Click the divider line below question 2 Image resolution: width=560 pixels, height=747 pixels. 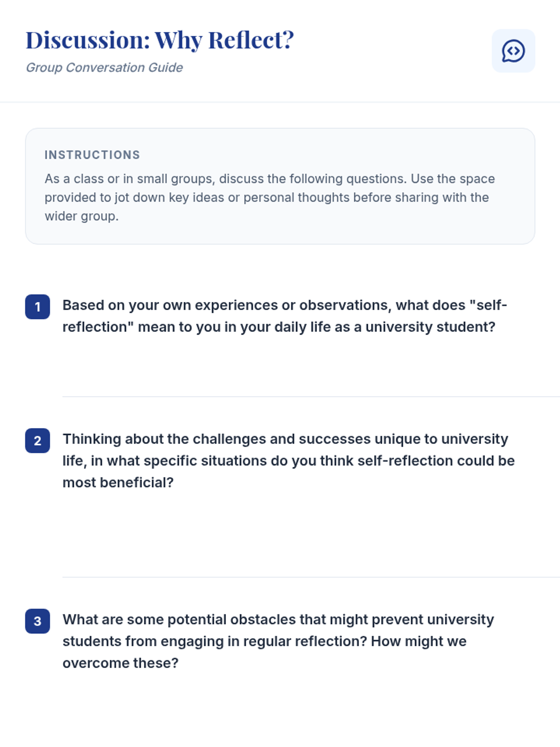[311, 577]
